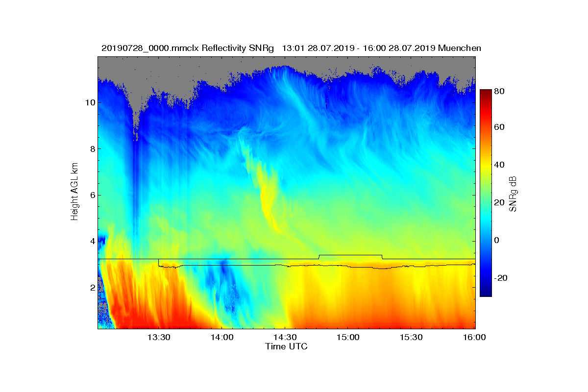The height and width of the screenshot is (392, 588).
Task: Click the 15:00 time tick label
Action: click(x=348, y=337)
